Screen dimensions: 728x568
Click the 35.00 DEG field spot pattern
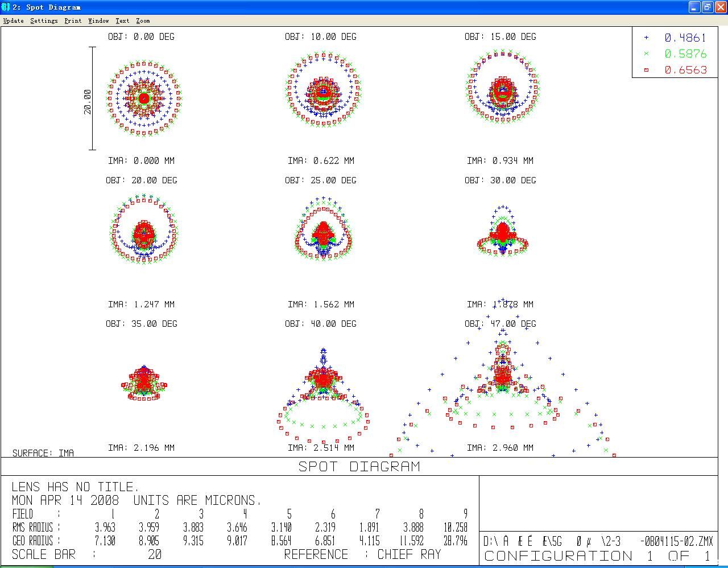point(144,383)
